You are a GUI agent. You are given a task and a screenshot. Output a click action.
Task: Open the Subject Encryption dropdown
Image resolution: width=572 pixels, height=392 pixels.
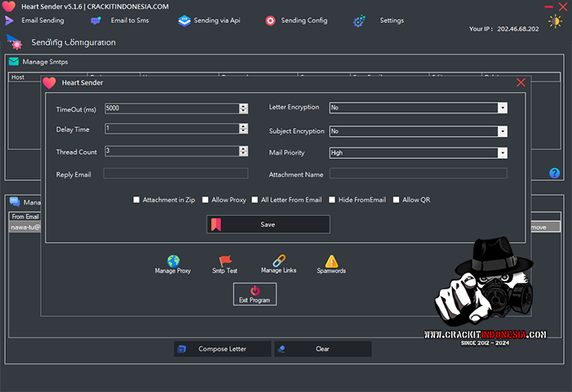point(502,131)
